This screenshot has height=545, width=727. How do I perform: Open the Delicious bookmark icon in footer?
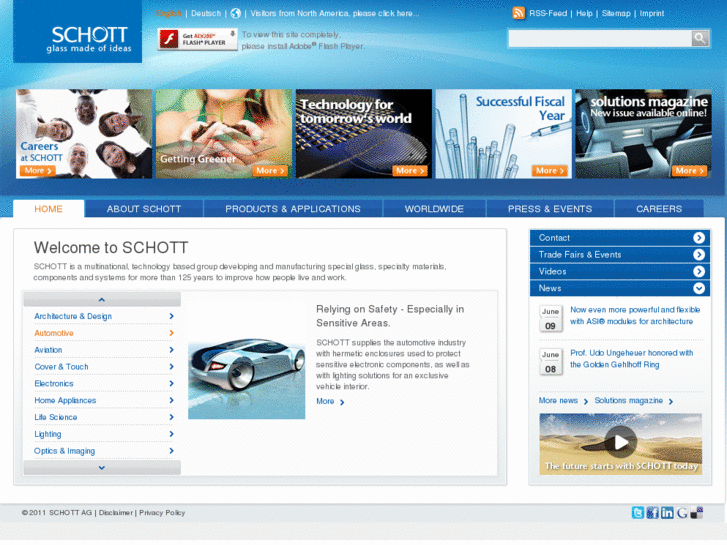(x=696, y=513)
